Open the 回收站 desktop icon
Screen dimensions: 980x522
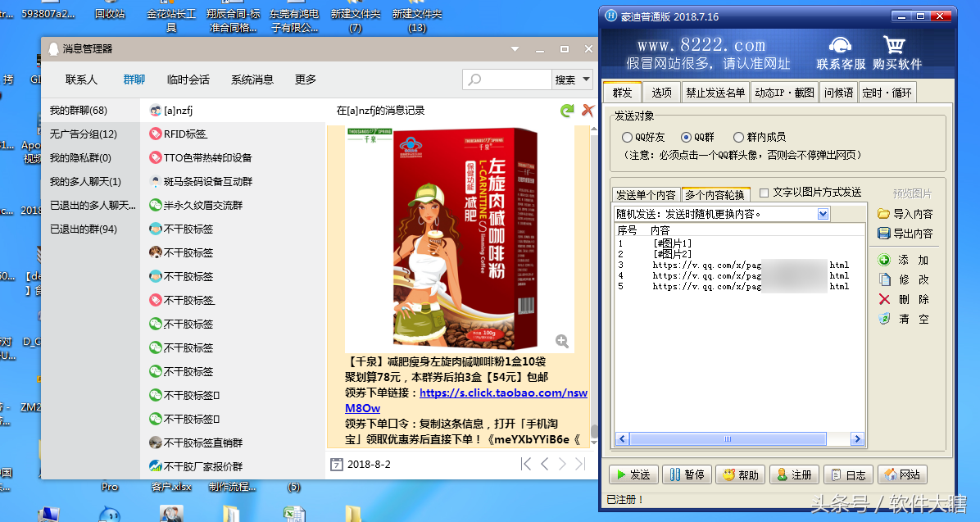tap(110, 13)
